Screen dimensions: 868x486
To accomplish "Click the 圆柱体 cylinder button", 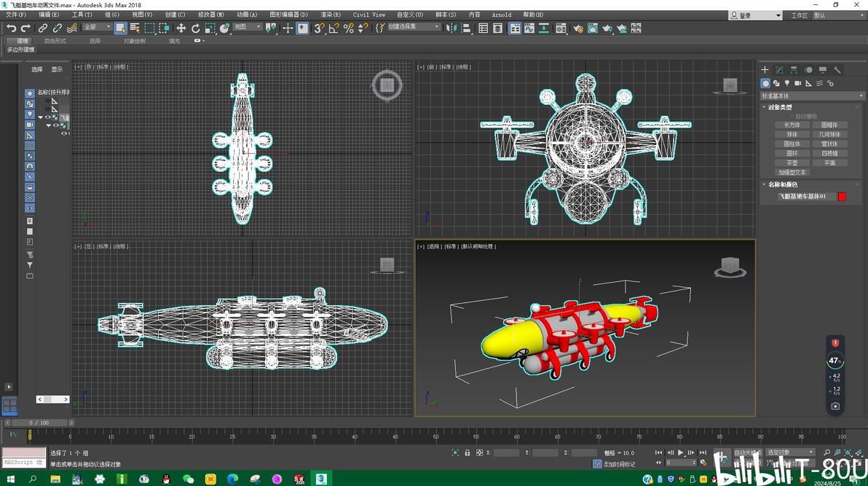I will [x=792, y=144].
